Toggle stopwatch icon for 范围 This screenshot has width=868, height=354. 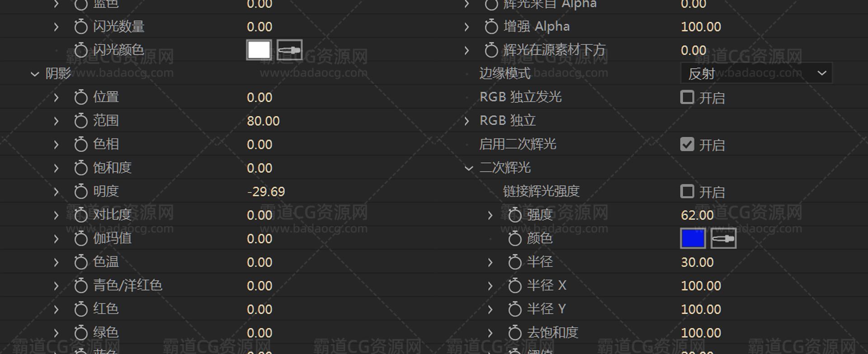point(80,121)
